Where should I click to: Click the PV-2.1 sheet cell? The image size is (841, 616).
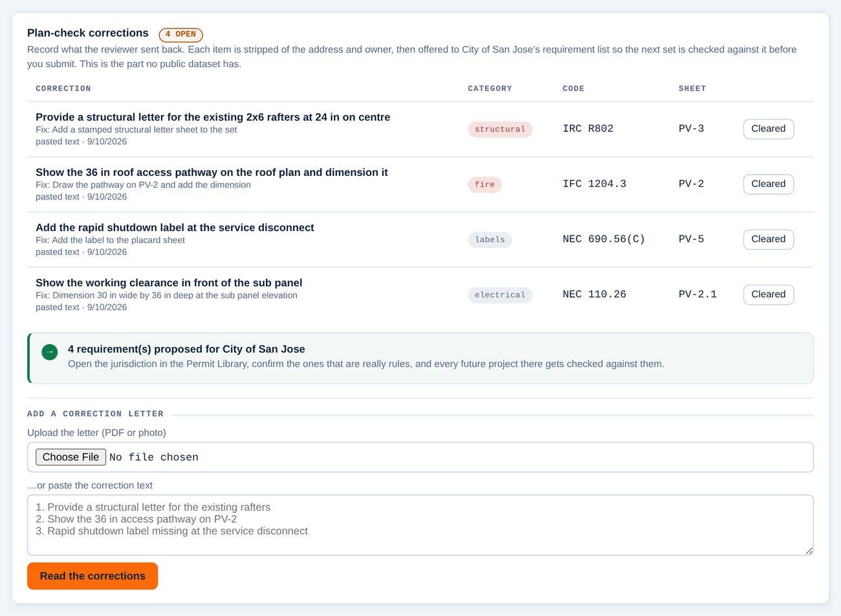698,294
